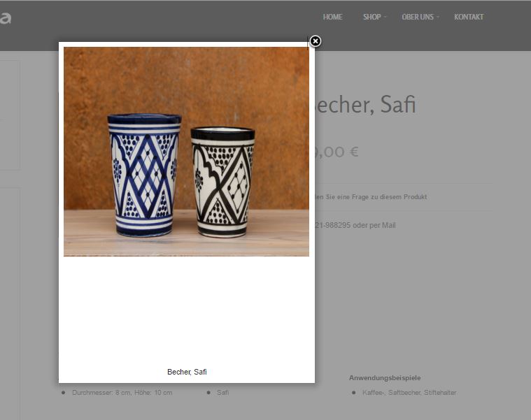Expand the dropdown arrow beside SHOP
The height and width of the screenshot is (420, 531).
click(x=385, y=17)
